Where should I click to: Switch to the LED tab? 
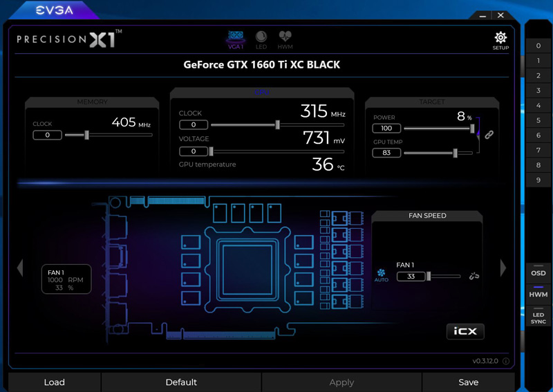(261, 40)
